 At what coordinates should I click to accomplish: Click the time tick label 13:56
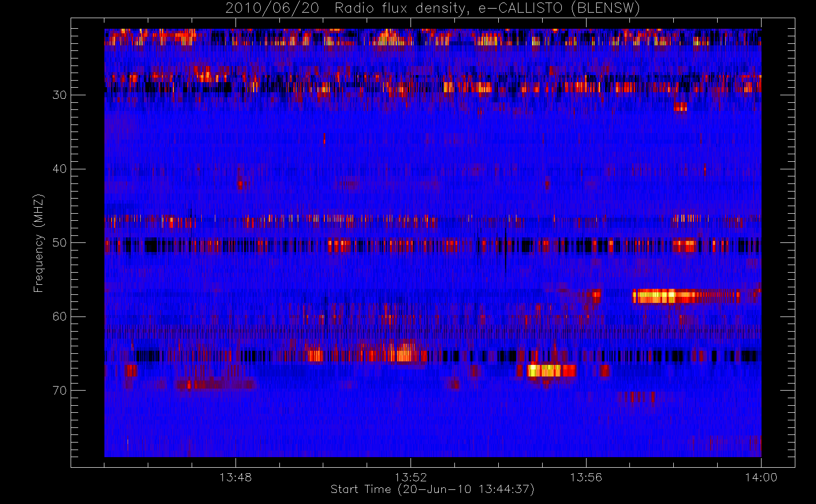[586, 477]
